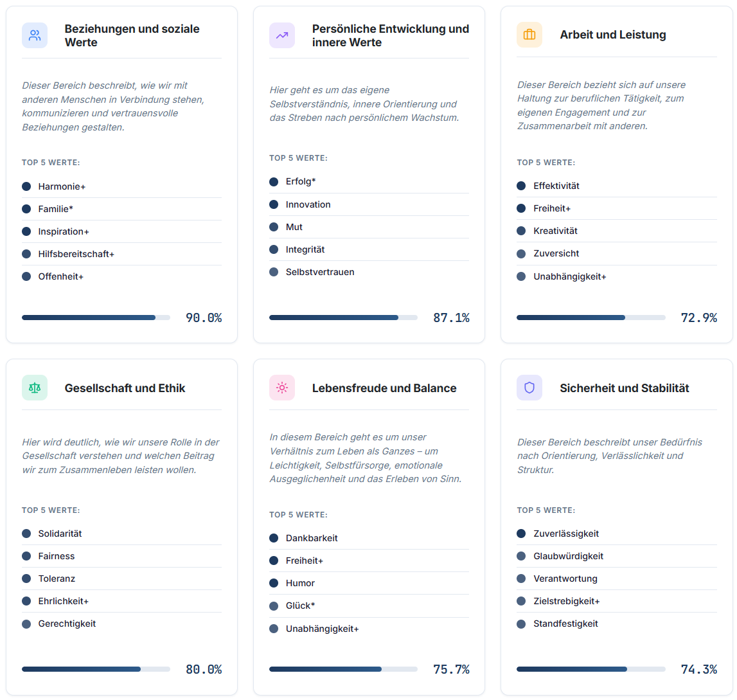The width and height of the screenshot is (737, 700).
Task: Click the progress bar showing 72.9%
Action: pos(590,318)
